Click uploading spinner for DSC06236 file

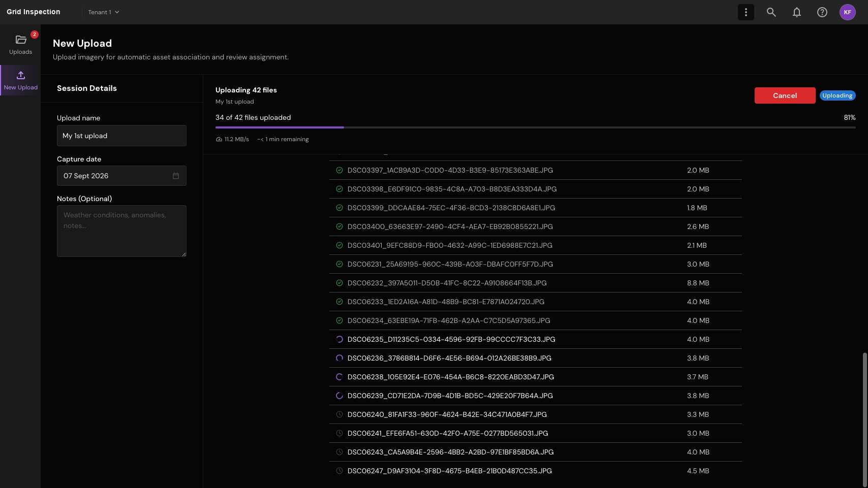tap(339, 358)
